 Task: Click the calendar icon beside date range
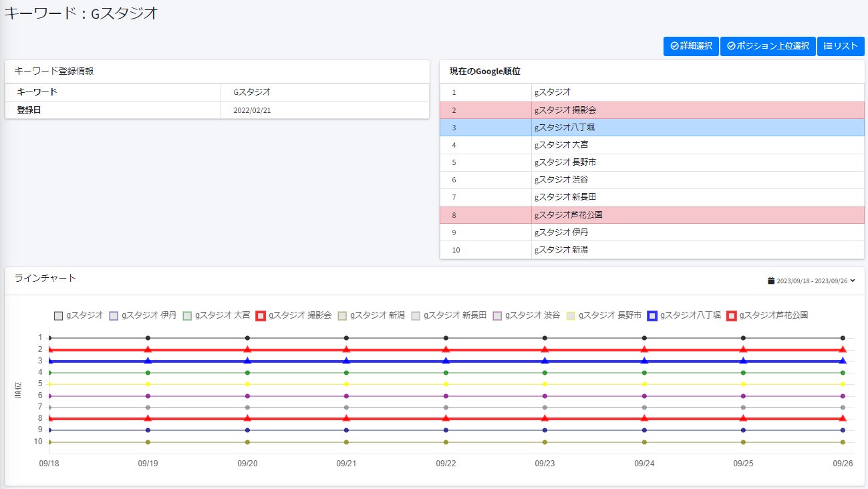click(x=771, y=281)
